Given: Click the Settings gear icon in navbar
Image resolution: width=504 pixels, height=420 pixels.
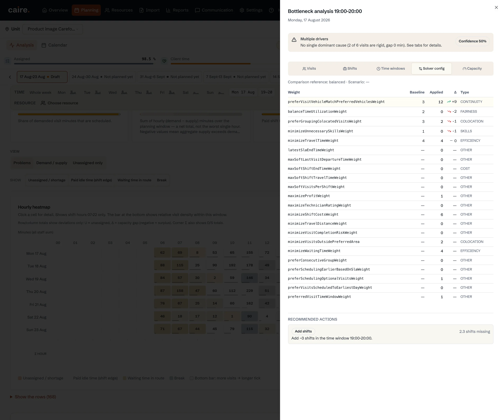Looking at the screenshot, I should (242, 10).
